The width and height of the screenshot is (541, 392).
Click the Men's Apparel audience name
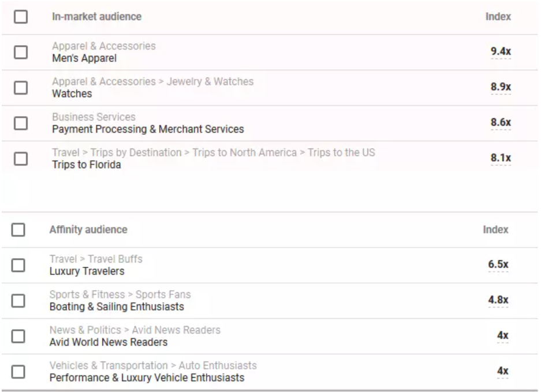tap(84, 58)
